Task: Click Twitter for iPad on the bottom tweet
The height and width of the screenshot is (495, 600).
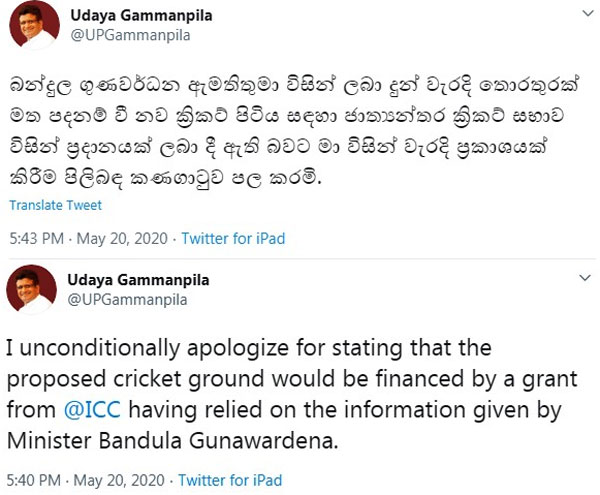Action: (x=233, y=480)
